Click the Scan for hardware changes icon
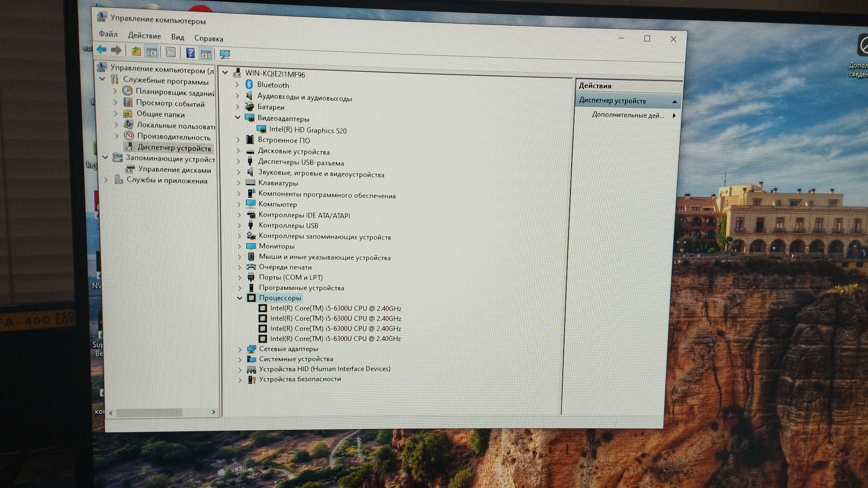 point(225,55)
